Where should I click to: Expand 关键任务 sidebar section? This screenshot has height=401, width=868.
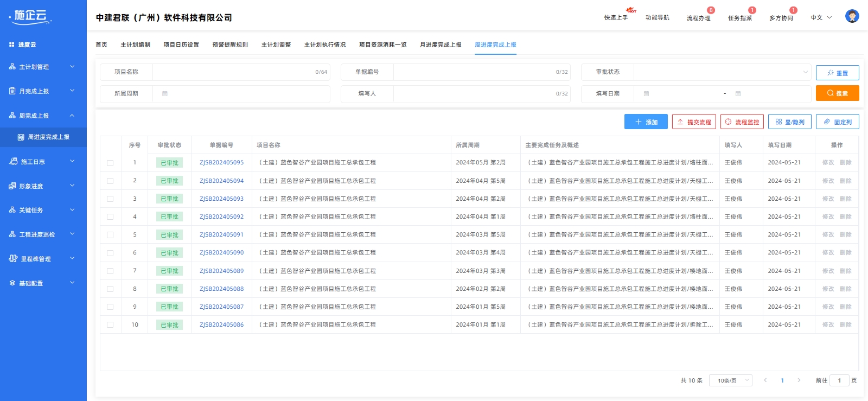pos(72,209)
